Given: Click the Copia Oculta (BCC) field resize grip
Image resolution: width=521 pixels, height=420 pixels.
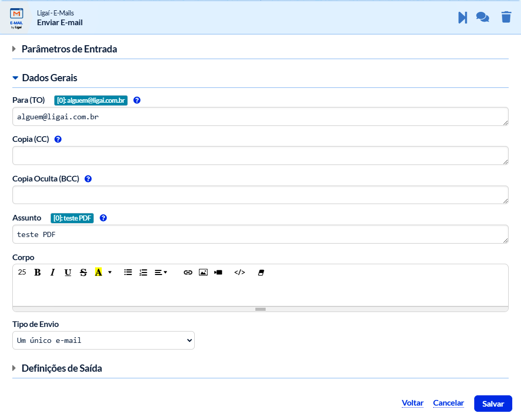Looking at the screenshot, I should tap(506, 201).
